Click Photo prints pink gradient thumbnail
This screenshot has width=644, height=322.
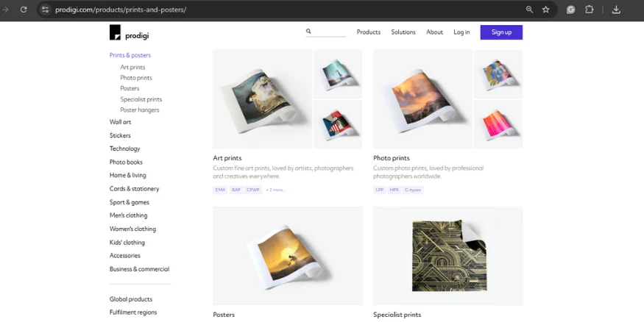pos(498,124)
